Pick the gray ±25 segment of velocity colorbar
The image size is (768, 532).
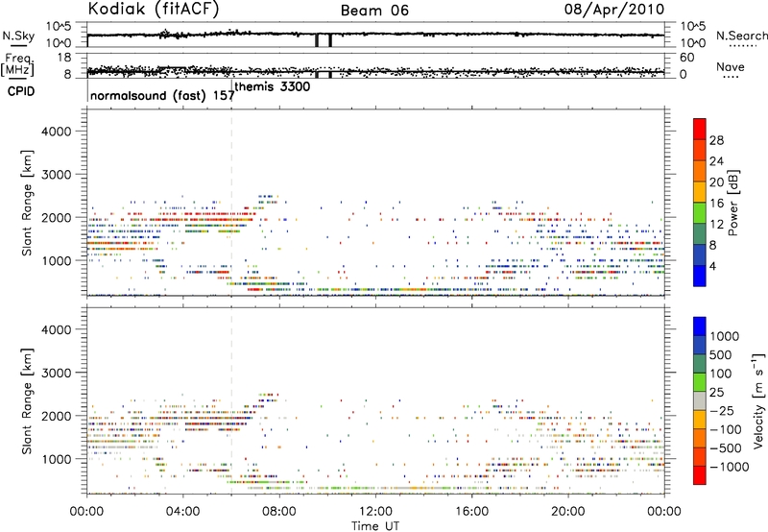click(700, 400)
